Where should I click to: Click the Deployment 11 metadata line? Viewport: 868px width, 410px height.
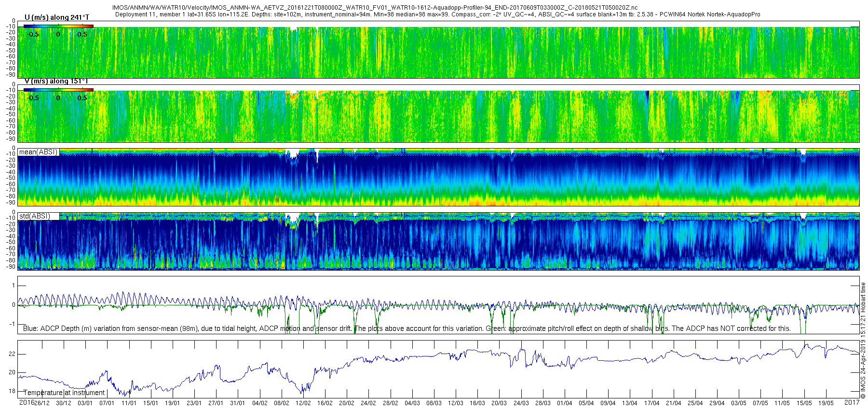(x=438, y=14)
